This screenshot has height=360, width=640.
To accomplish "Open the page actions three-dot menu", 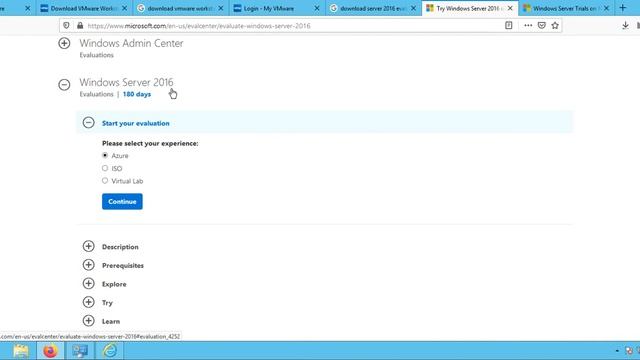I will pos(528,25).
